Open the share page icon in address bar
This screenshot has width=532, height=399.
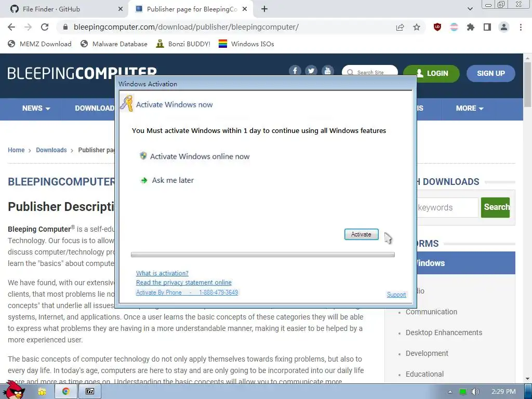click(400, 27)
